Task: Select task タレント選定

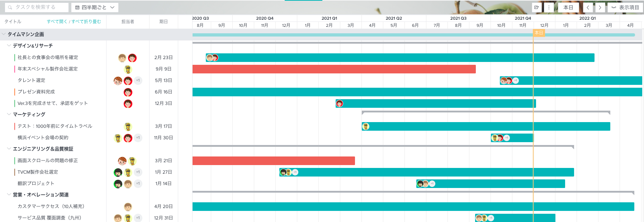Action: click(32, 80)
